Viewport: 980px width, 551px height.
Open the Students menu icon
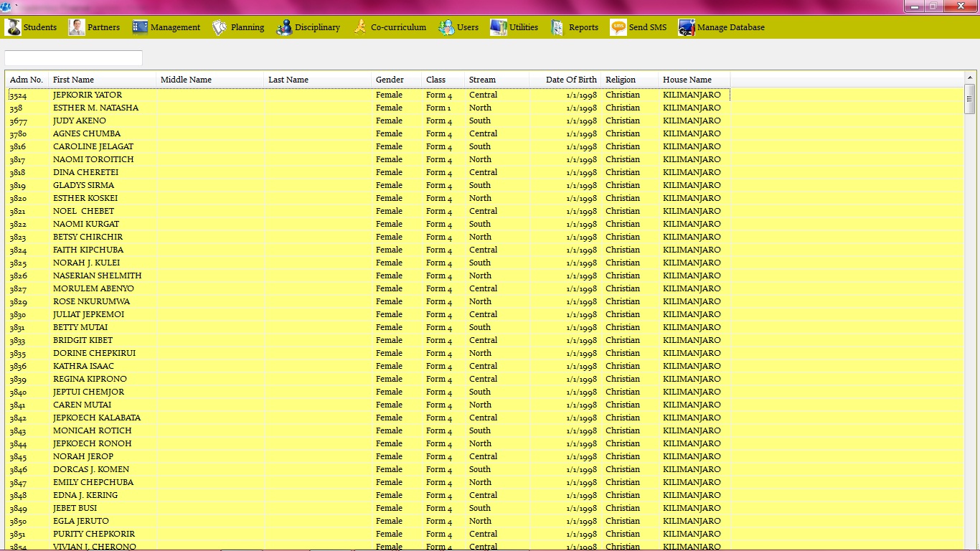(x=13, y=27)
